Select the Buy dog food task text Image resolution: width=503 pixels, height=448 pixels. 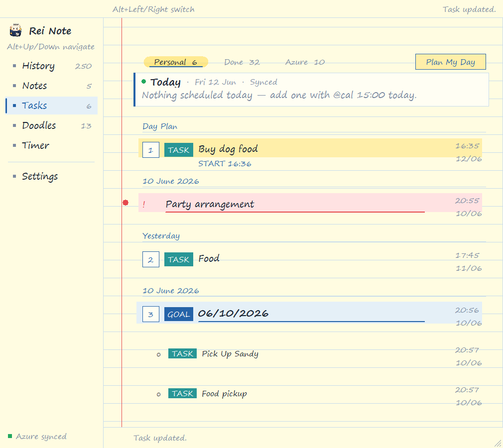(x=228, y=149)
